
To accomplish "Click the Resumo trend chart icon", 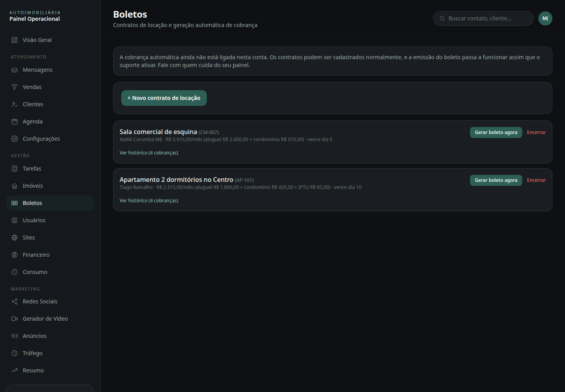I will pyautogui.click(x=15, y=370).
